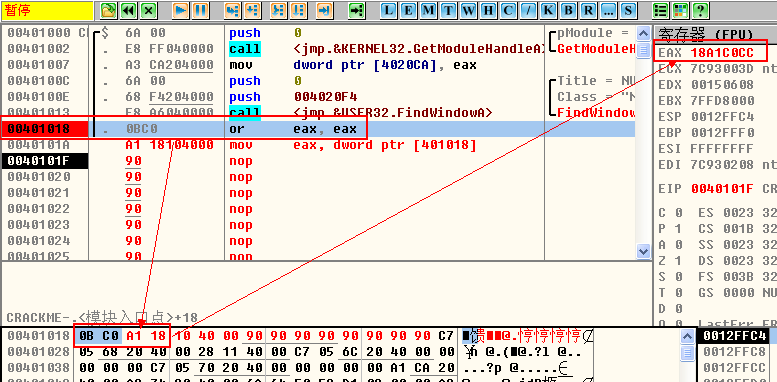Run the program with the play icon
777x382 pixels.
(181, 10)
